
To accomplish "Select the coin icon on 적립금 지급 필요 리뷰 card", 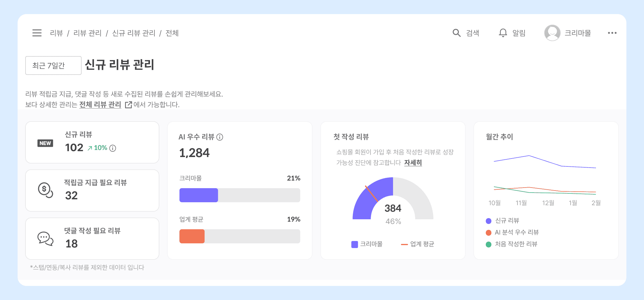I will (x=45, y=190).
